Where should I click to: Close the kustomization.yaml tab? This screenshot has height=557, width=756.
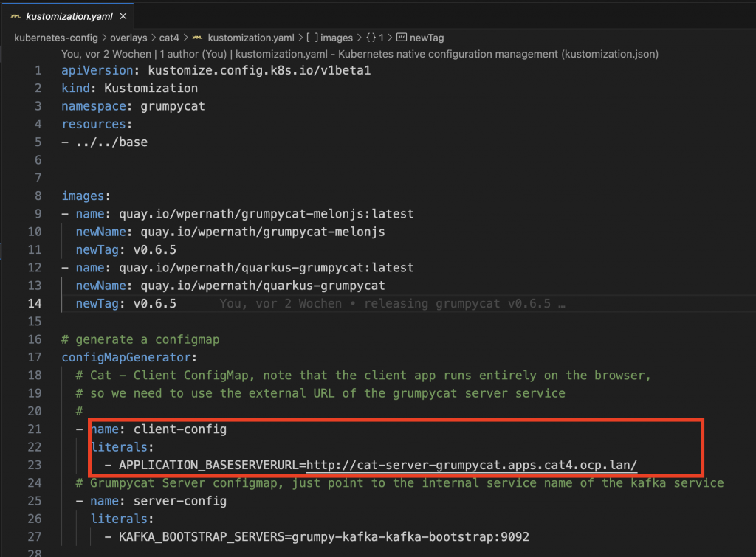click(124, 16)
